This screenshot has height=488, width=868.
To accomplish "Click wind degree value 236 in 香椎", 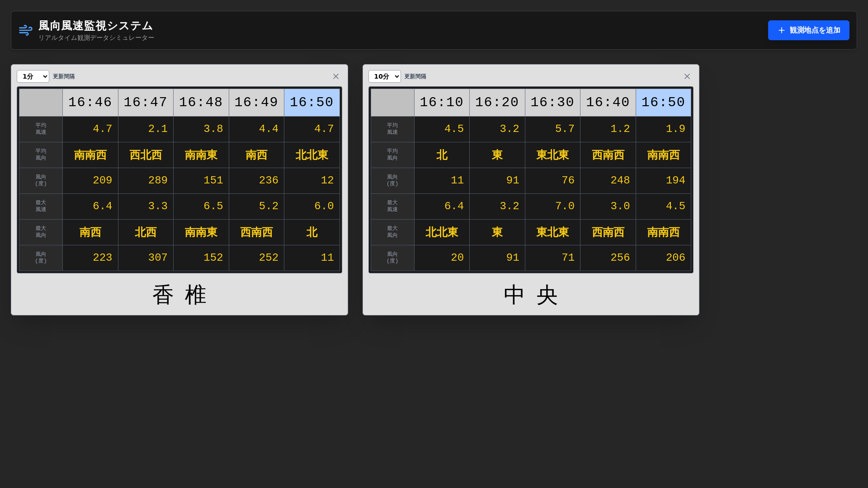I will pos(256,181).
